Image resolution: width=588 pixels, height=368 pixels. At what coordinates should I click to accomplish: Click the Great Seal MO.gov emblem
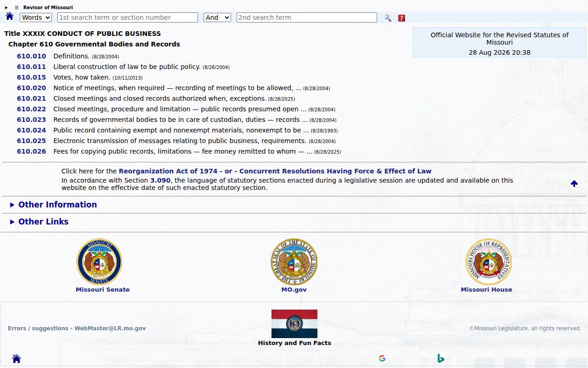[x=294, y=262]
